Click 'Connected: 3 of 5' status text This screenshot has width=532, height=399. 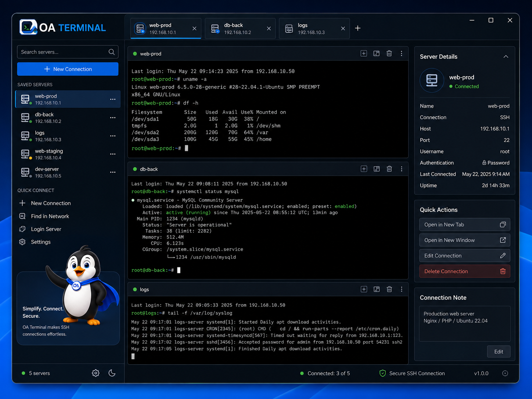click(x=328, y=373)
